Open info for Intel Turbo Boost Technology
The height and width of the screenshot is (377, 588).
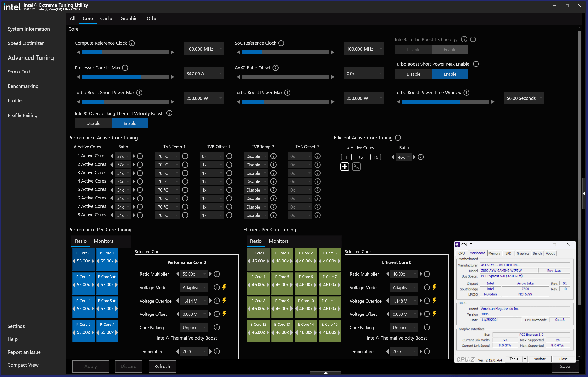[x=464, y=39]
